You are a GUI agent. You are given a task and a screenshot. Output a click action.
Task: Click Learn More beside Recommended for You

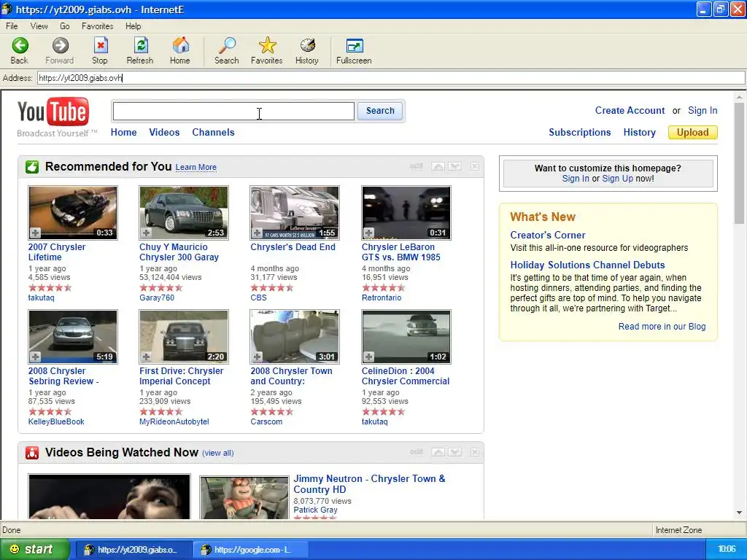[196, 167]
